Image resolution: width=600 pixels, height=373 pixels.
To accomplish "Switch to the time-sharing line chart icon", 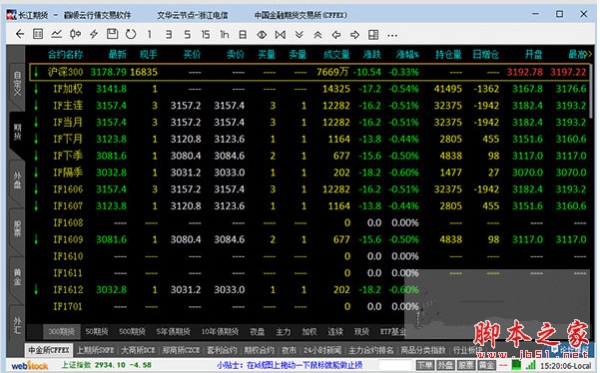I will tap(56, 34).
